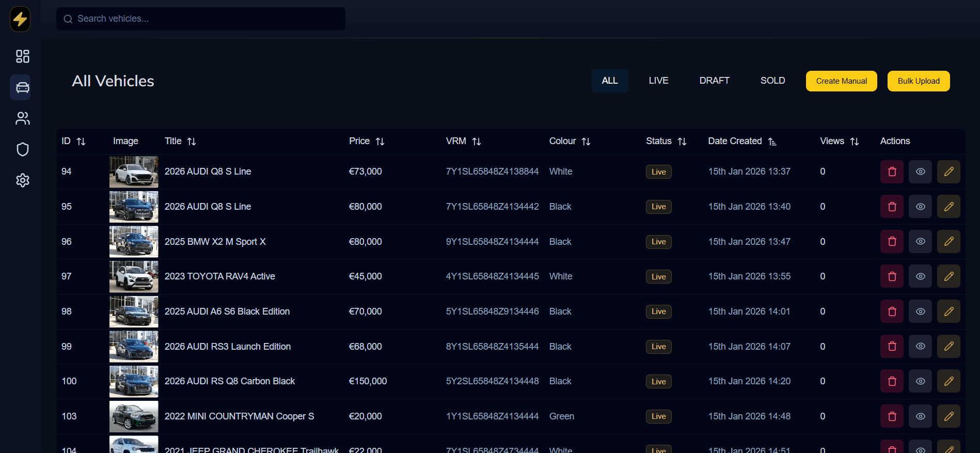Click the All Vehicles heading
The height and width of the screenshot is (453, 980).
point(113,81)
